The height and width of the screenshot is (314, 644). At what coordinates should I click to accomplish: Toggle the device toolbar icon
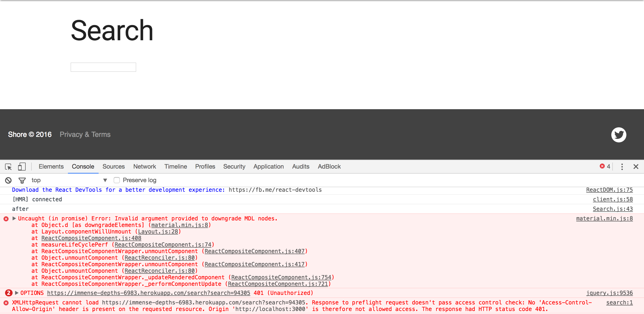[22, 167]
